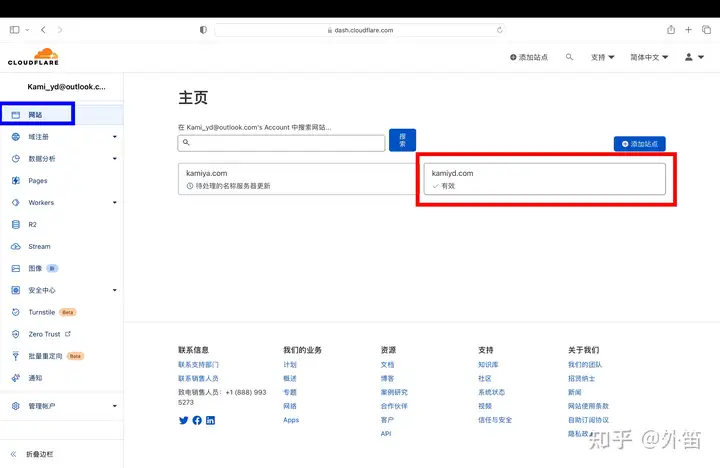Click the LinkedIn icon in footer
Viewport: 720px width, 468px height.
tap(210, 420)
